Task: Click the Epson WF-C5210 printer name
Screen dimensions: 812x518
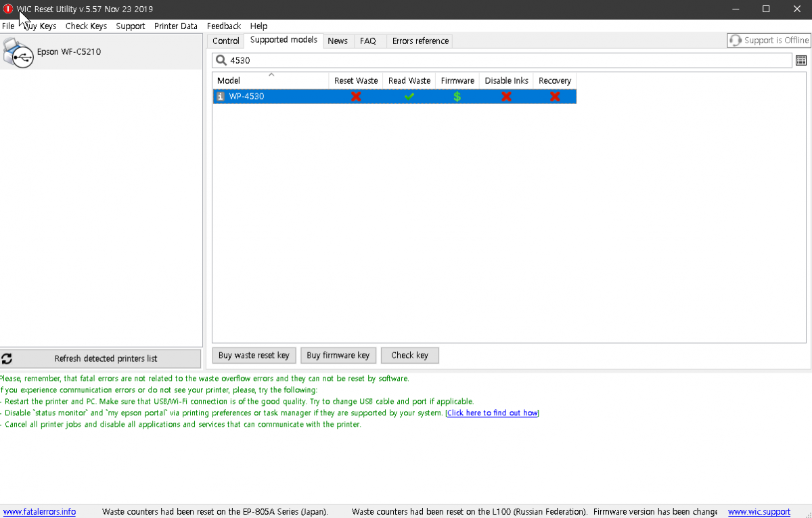Action: click(69, 51)
